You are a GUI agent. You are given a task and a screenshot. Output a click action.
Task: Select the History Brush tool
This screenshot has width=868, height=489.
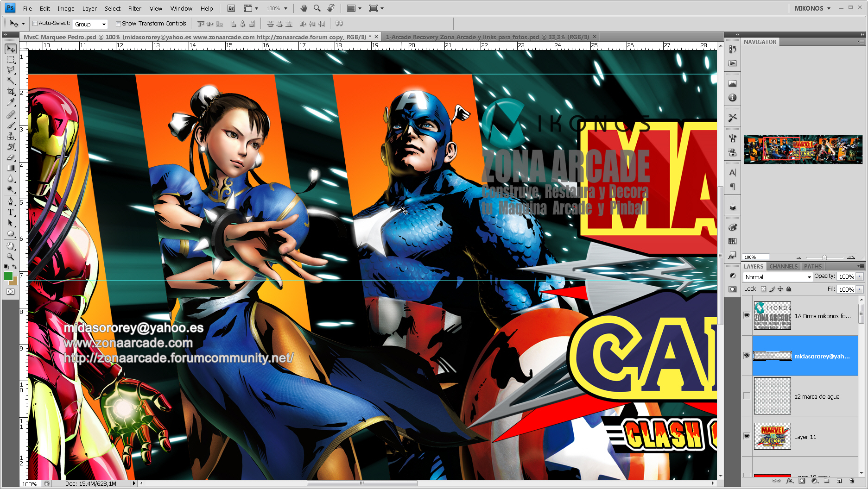click(11, 146)
